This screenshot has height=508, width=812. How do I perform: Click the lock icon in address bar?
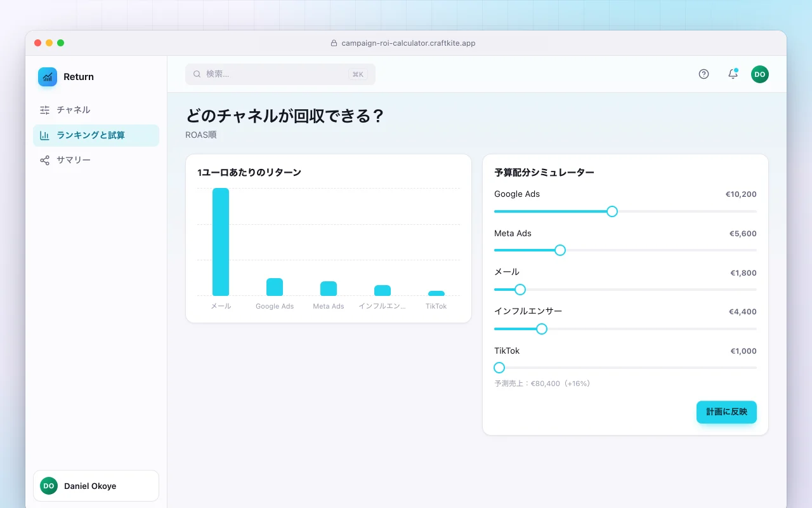(x=334, y=43)
